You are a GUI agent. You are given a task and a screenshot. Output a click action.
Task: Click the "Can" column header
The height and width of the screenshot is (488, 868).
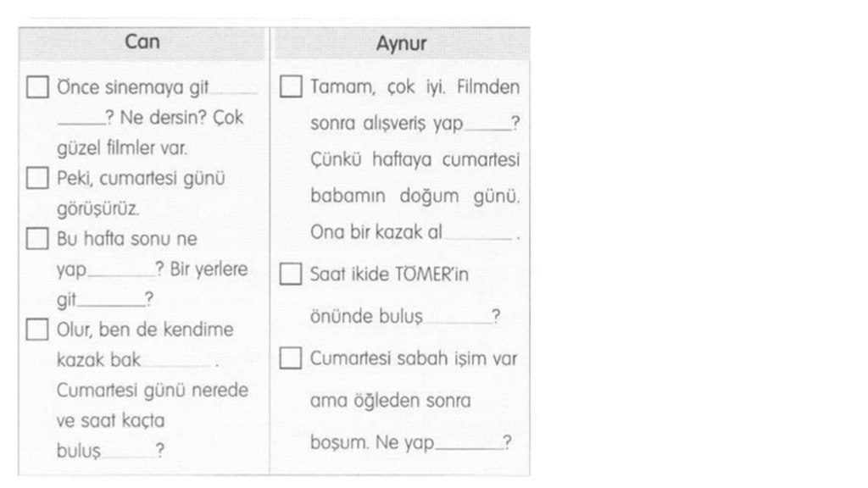[x=142, y=42]
